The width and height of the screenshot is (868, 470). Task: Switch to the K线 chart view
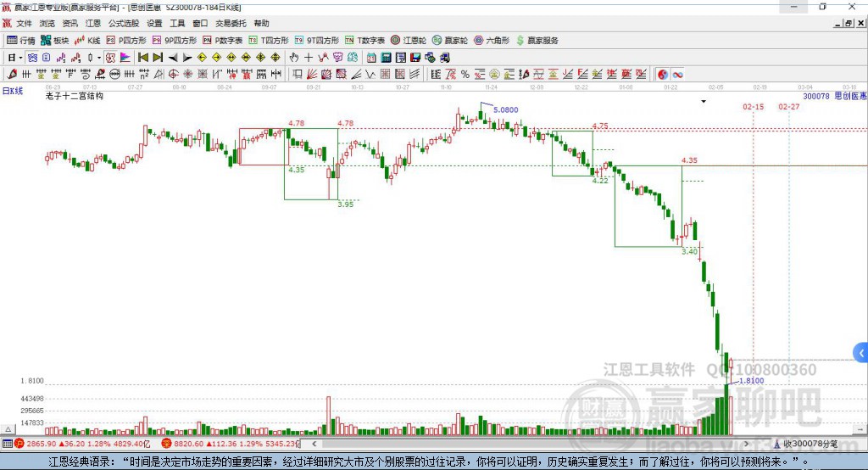87,41
